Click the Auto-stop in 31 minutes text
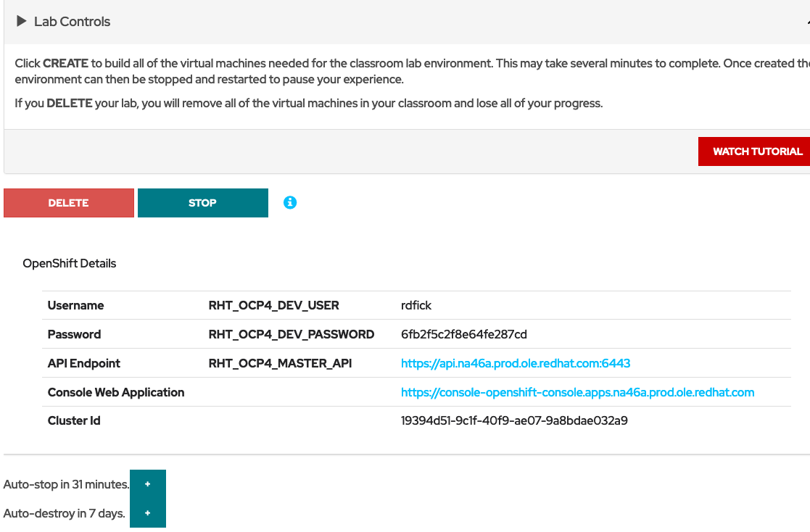Image resolution: width=810 pixels, height=532 pixels. (65, 483)
